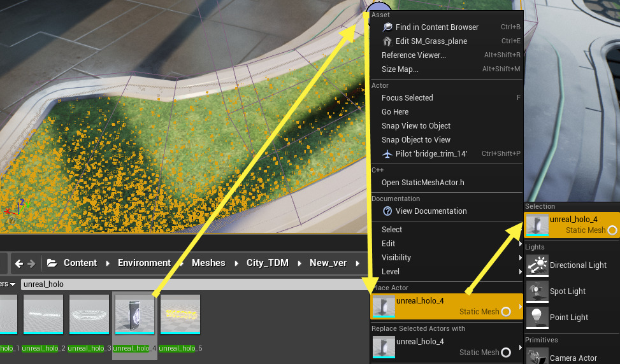The width and height of the screenshot is (620, 364).
Task: Click the Camera Actor label
Action: click(573, 358)
